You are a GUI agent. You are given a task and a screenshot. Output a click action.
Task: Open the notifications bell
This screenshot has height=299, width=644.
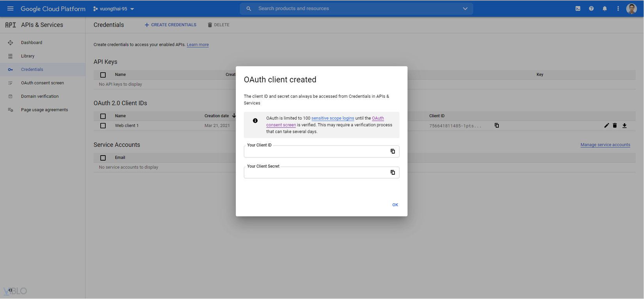[x=605, y=9]
